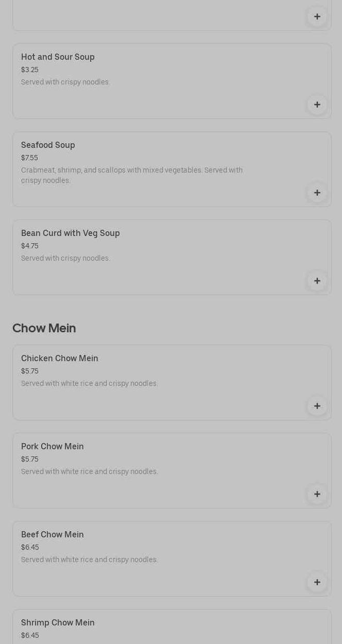This screenshot has height=644, width=342.
Task: Add Bean Curd with Veg Soup to order
Action: point(317,281)
